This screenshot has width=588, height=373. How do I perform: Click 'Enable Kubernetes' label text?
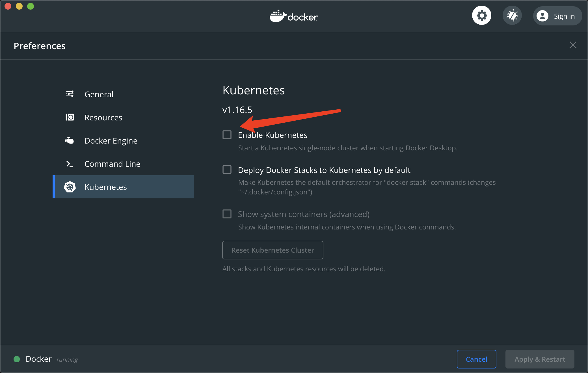point(273,135)
